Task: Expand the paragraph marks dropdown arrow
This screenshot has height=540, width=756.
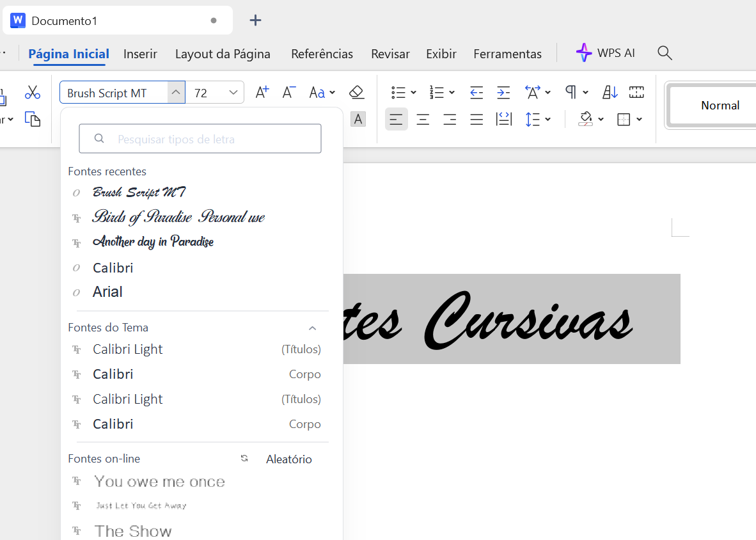Action: pos(585,92)
